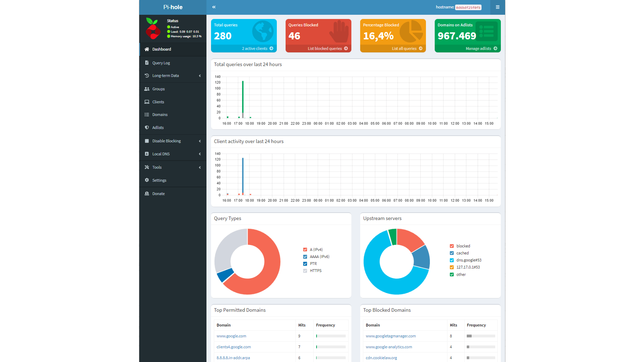This screenshot has width=644, height=362.
Task: Click the Settings gear icon in the sidebar
Action: (x=147, y=180)
